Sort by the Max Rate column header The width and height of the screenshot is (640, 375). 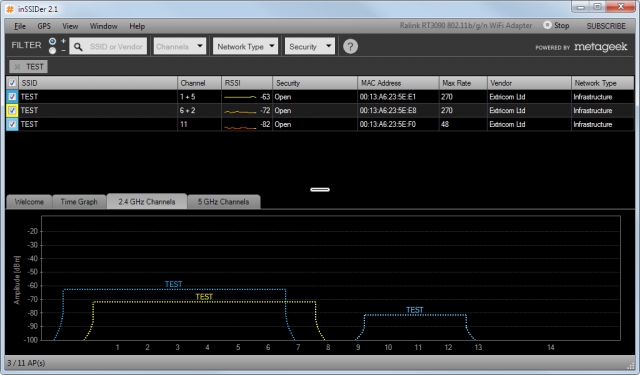click(463, 83)
